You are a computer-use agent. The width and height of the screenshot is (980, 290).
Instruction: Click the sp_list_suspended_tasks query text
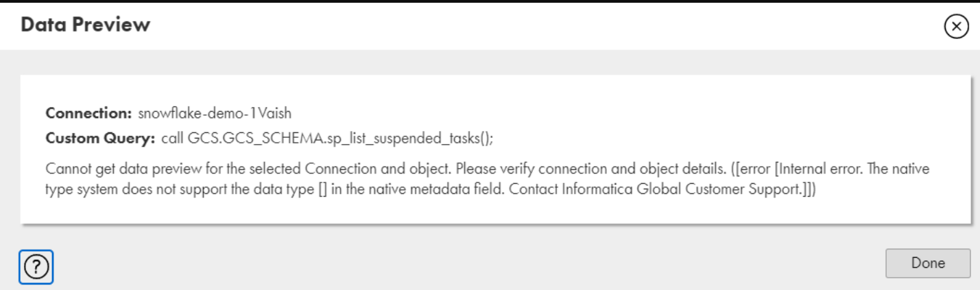point(425,138)
